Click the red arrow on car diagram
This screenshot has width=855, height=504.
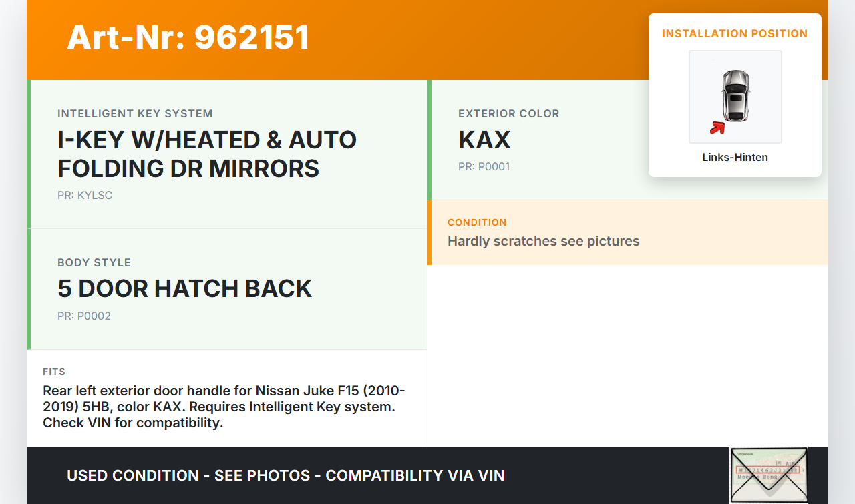717,127
